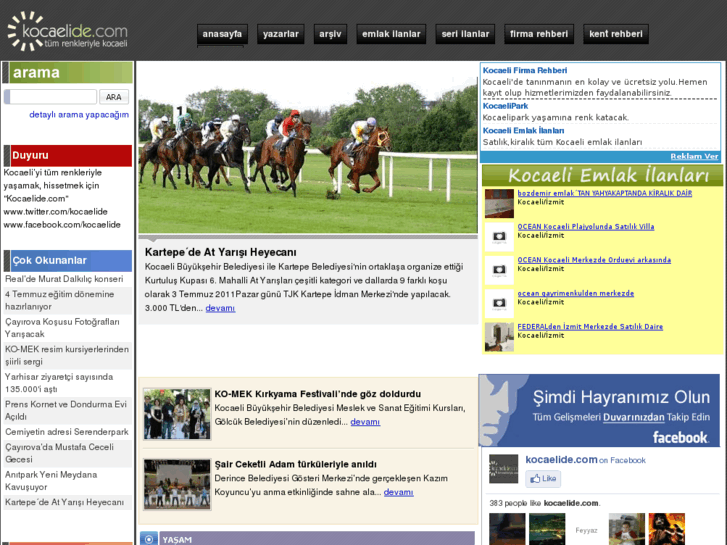Screen dimensions: 727x545
Task: Select seri ilanlar in the navigation
Action: pos(465,34)
